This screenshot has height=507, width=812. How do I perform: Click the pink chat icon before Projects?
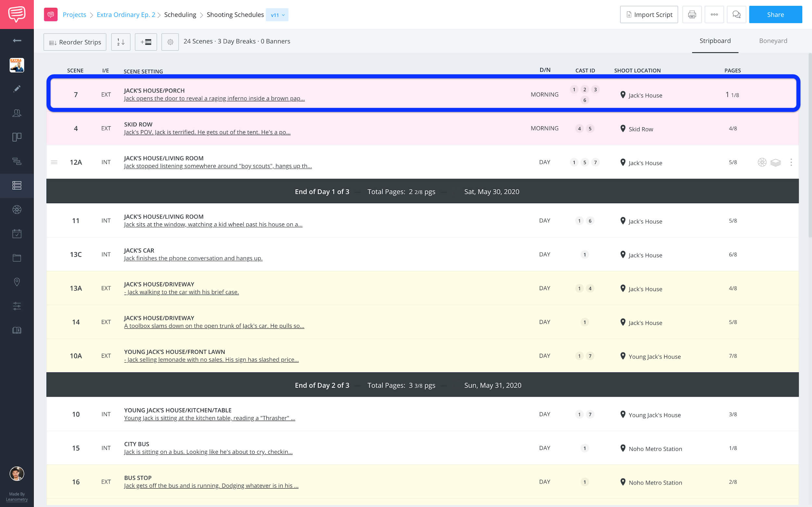click(51, 14)
